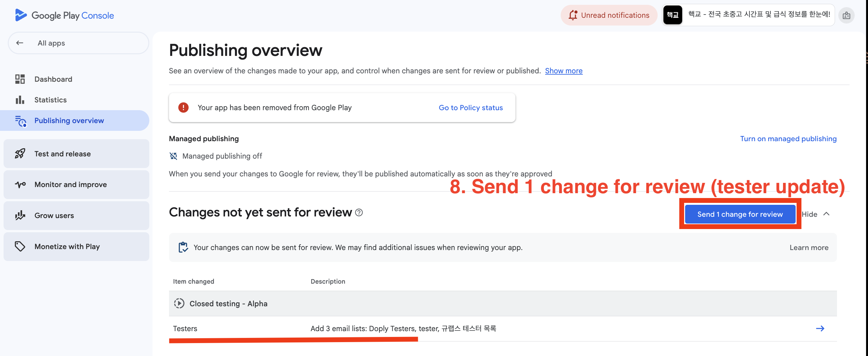Viewport: 868px width, 356px height.
Task: Follow Go to Policy status link
Action: tap(471, 108)
